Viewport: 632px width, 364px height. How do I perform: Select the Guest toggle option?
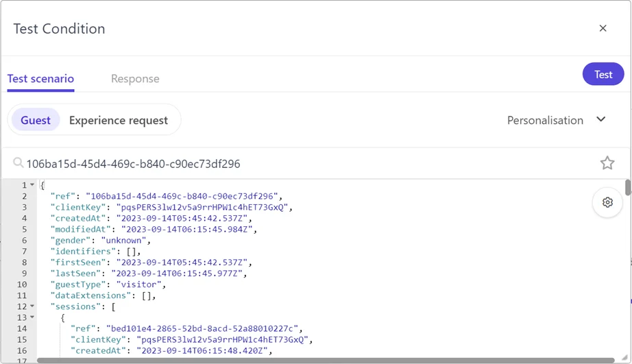coord(36,120)
